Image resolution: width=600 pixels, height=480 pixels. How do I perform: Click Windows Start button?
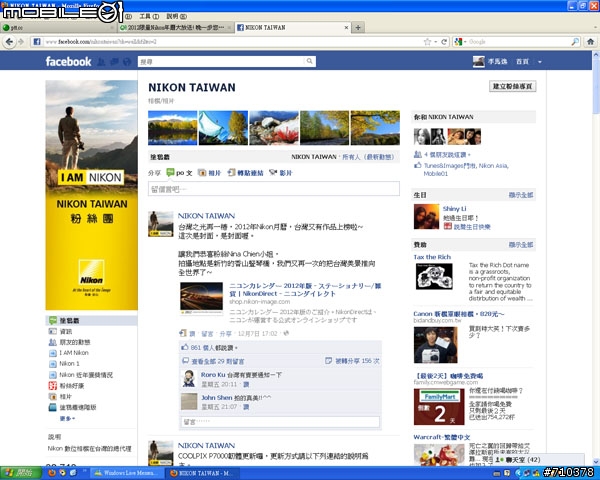[x=21, y=473]
